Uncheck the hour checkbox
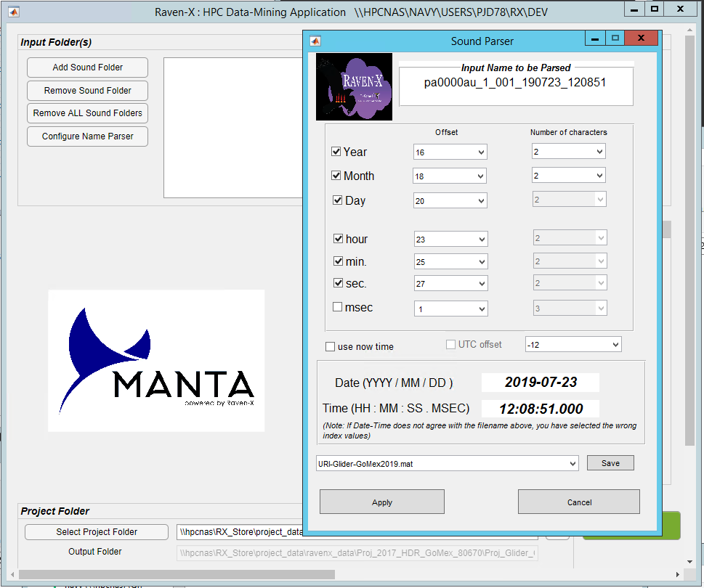Viewport: 704px width, 588px height. click(338, 239)
